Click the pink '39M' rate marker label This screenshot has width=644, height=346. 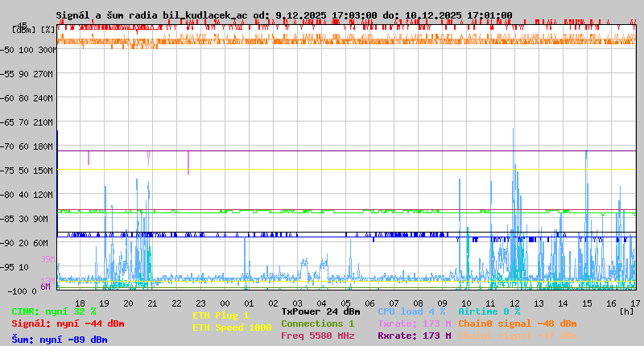click(x=47, y=259)
